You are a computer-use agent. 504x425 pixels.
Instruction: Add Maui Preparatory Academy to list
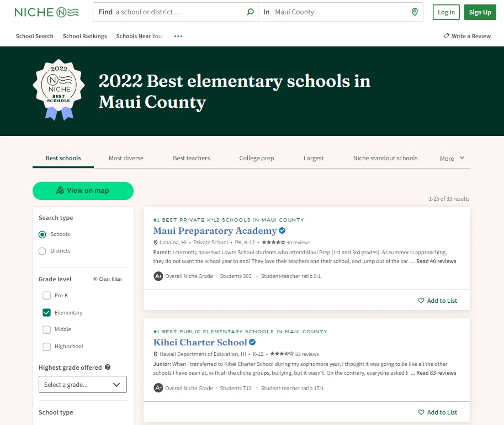[437, 301]
